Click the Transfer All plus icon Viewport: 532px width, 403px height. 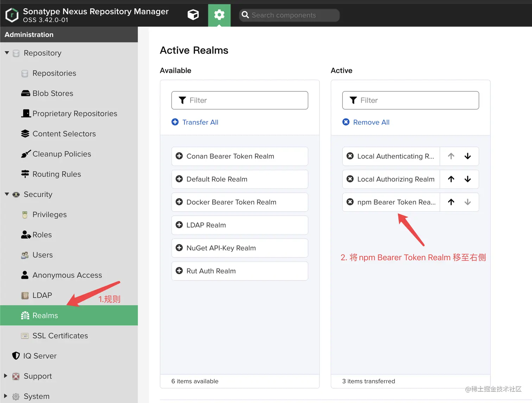[x=175, y=122]
